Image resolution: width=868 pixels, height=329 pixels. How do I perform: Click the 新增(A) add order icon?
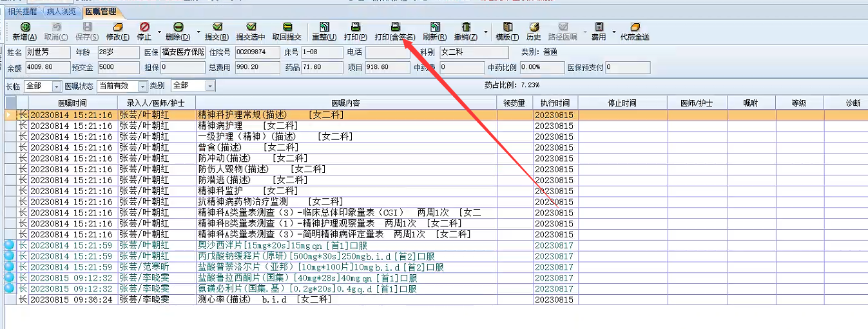(x=25, y=27)
